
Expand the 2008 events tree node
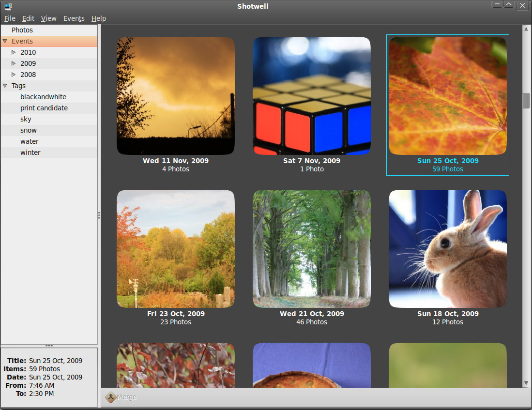tap(14, 75)
